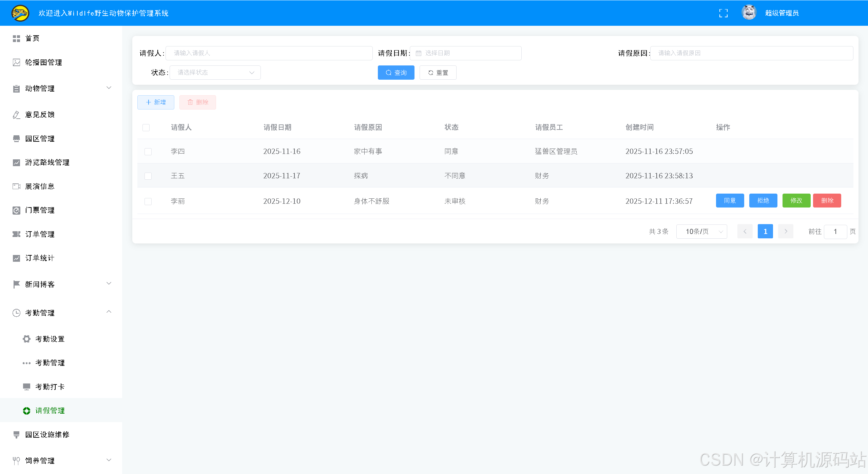This screenshot has width=868, height=474.
Task: Toggle fullscreen mode icon
Action: [723, 13]
